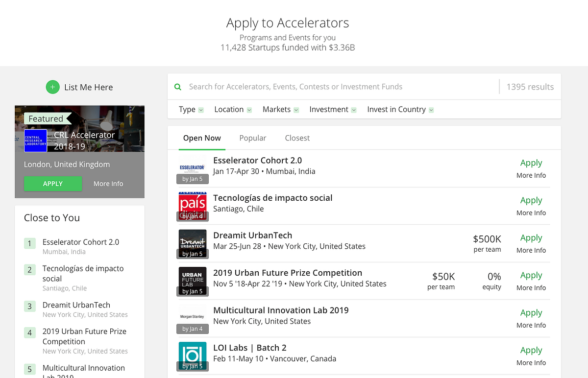Select Esselerator Cohort 2.0 in Close to You
Image resolution: width=588 pixels, height=378 pixels.
click(81, 242)
